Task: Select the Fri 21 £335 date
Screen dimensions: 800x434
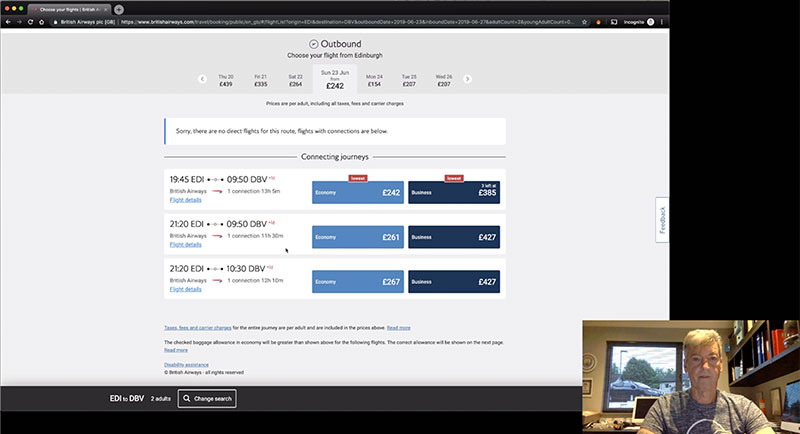Action: point(261,81)
